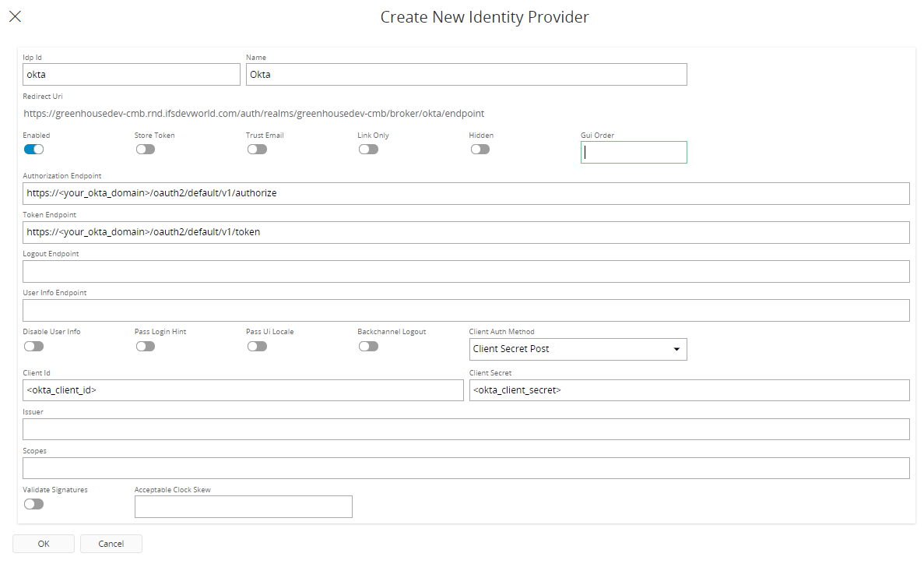Turn off the Enabled toggle
This screenshot has height=578, width=924.
point(33,150)
